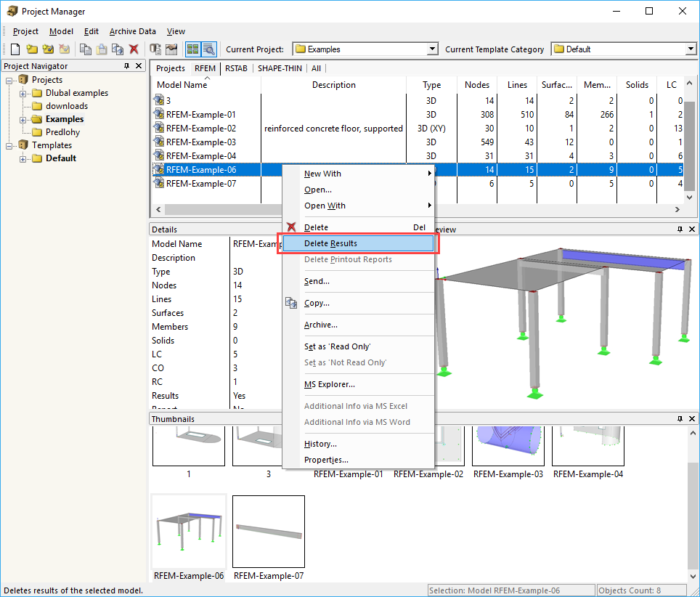Click the Predlohy folder icon
Viewport: 700px width, 597px height.
38,132
